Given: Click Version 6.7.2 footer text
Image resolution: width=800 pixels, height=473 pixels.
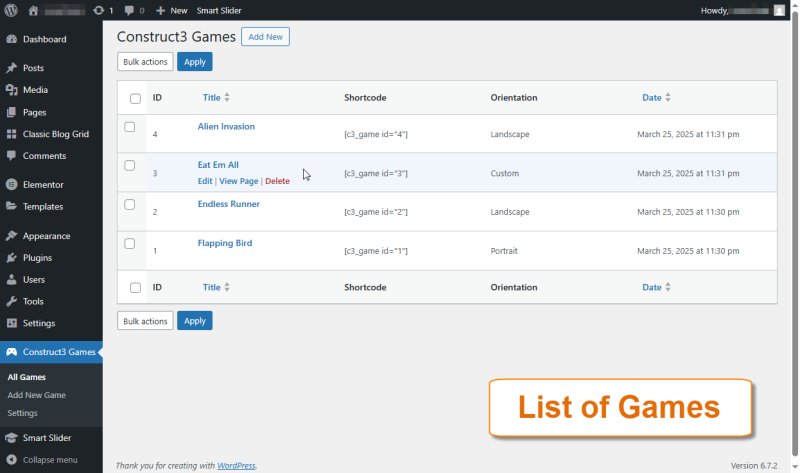Looking at the screenshot, I should click(754, 465).
